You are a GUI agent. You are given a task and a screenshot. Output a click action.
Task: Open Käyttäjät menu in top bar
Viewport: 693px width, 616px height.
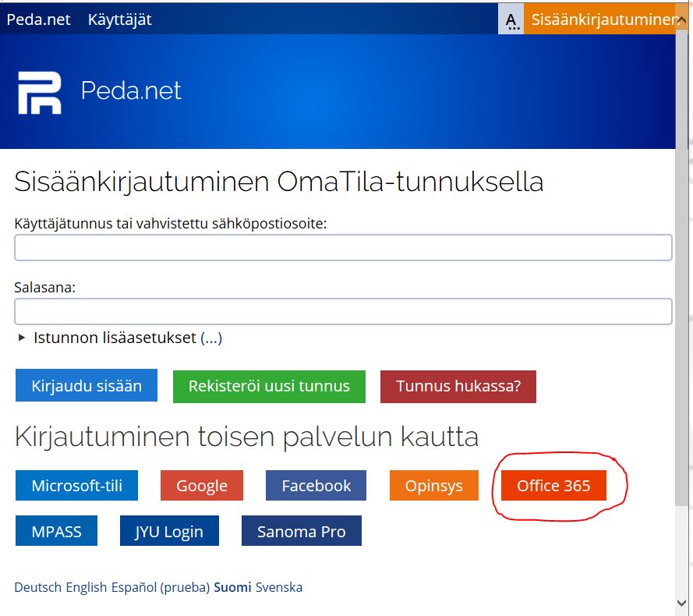click(119, 19)
